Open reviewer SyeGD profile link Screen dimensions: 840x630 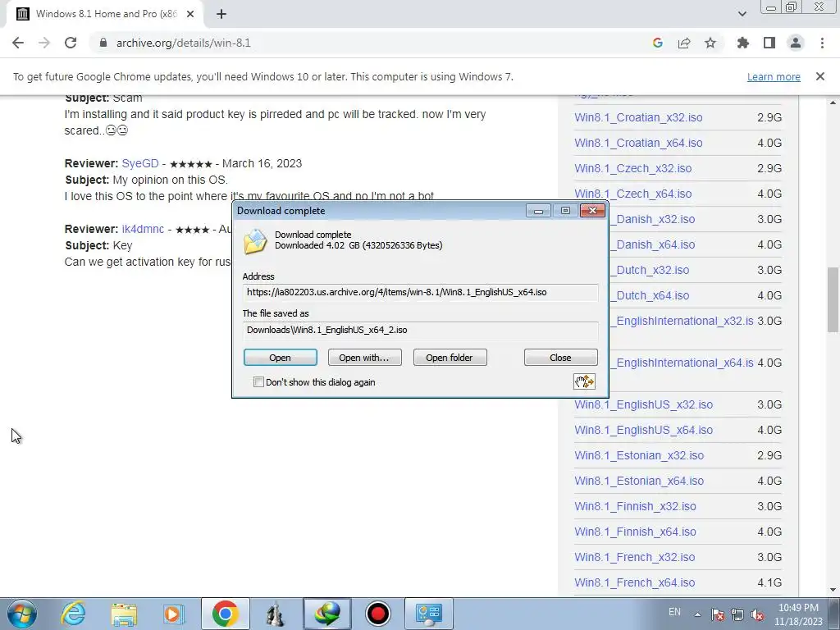tap(140, 163)
